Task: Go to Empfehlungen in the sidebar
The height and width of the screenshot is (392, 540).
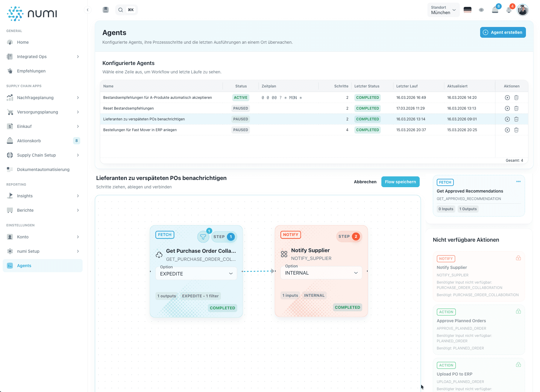Action: click(31, 71)
